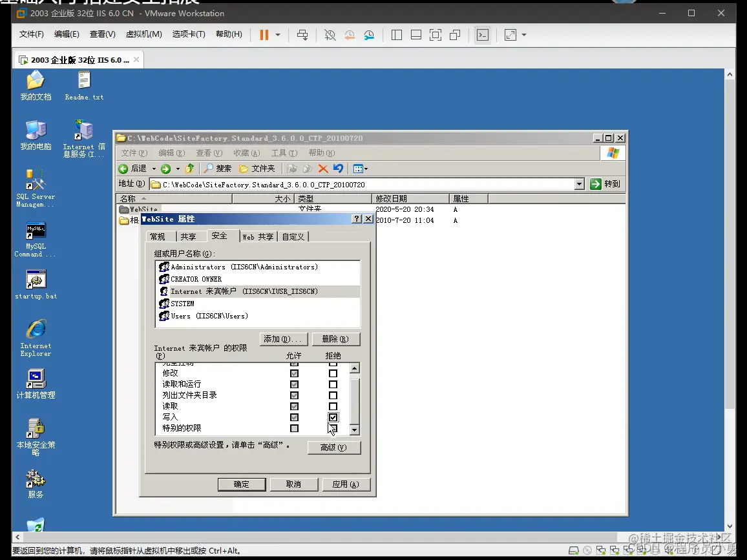Select 计算机管理 desktop shortcut

[x=36, y=384]
